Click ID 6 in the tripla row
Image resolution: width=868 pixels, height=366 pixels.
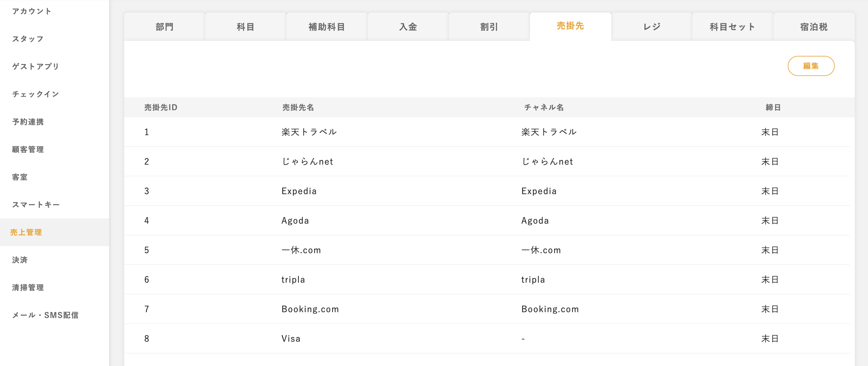point(146,280)
